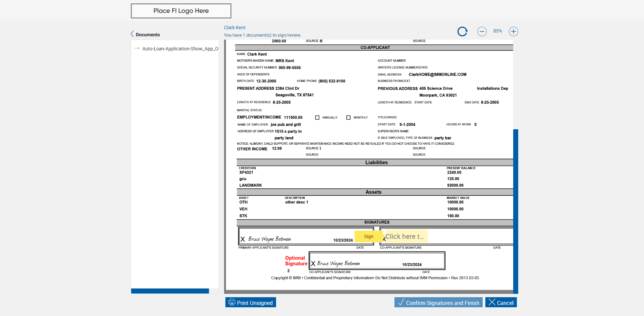The image size is (644, 316).
Task: Click the horizontal scrollbar under document list
Action: click(x=170, y=291)
